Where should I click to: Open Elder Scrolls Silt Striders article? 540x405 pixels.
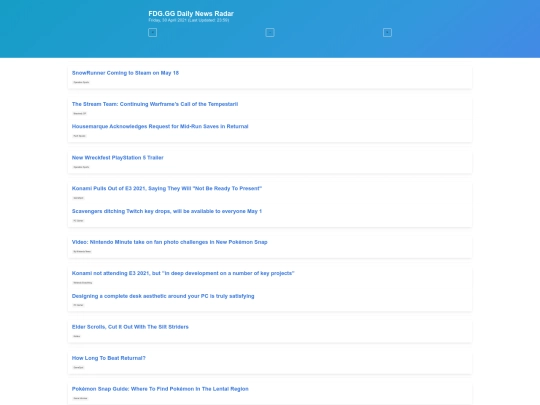tap(130, 327)
